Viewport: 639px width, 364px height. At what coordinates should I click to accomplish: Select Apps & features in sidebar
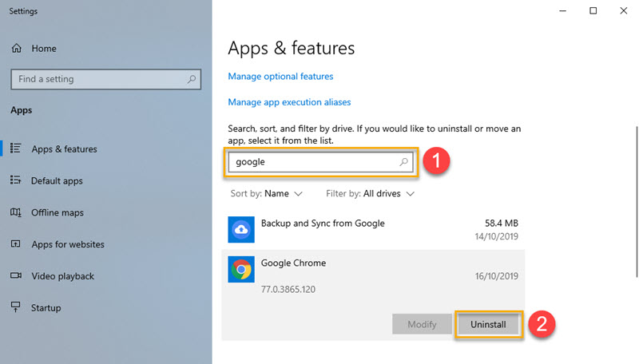(65, 149)
